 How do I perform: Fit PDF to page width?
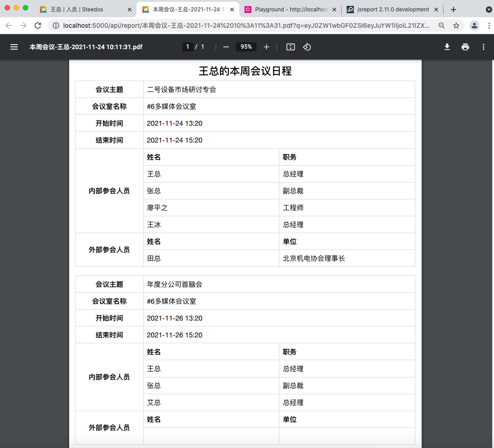(291, 47)
